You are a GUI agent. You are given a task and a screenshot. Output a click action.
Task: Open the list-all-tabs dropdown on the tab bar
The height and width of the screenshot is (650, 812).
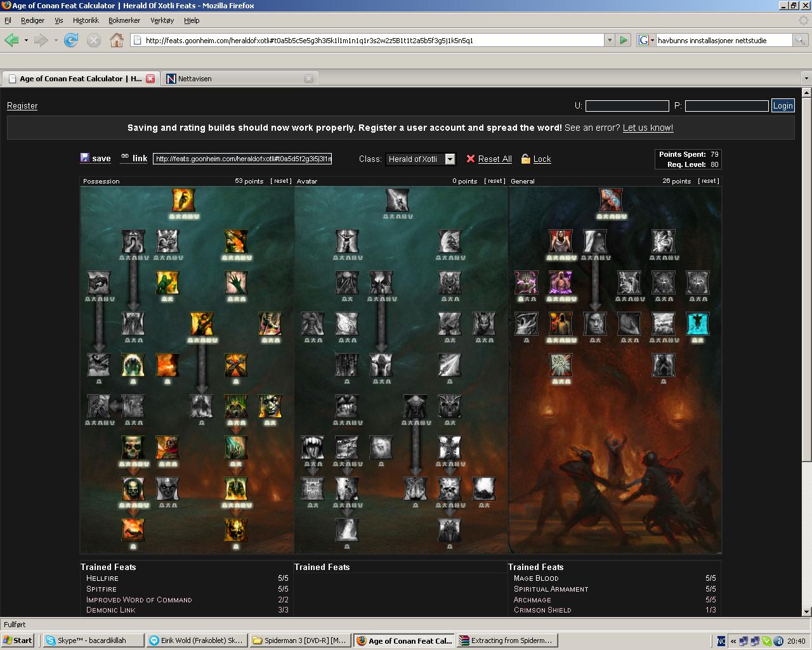806,79
